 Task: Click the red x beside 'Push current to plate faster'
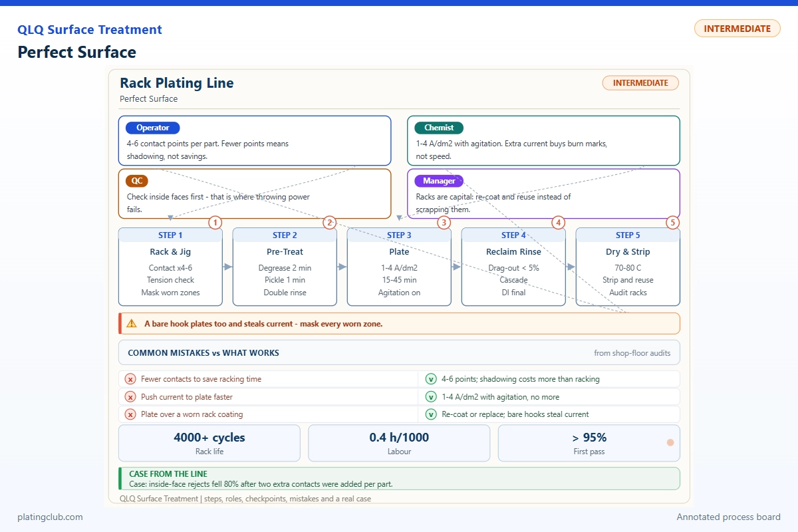[x=131, y=397]
